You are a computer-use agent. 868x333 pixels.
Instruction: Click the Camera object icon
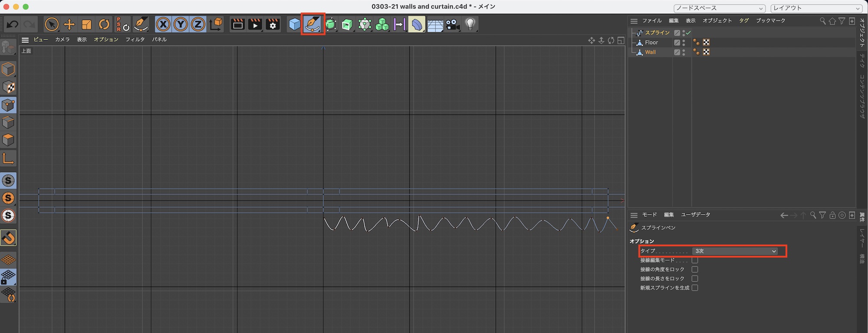(x=453, y=24)
